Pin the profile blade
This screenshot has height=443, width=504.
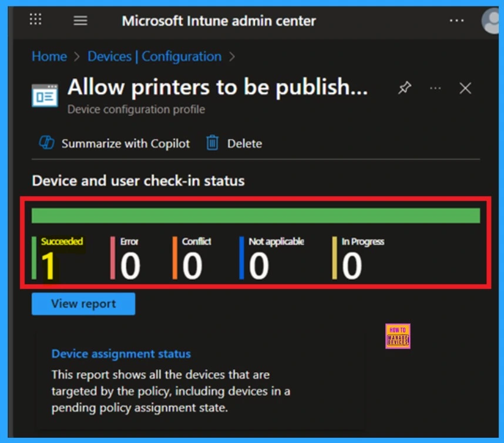(404, 87)
